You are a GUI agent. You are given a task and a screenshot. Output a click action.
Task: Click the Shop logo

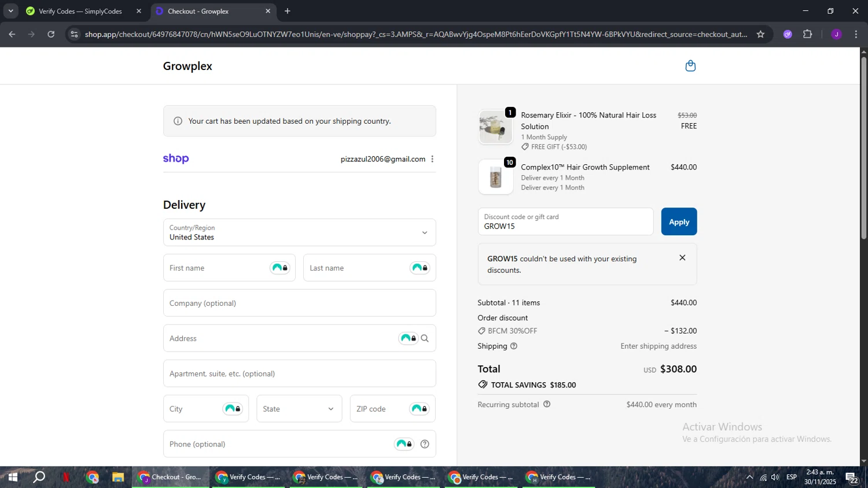click(176, 159)
